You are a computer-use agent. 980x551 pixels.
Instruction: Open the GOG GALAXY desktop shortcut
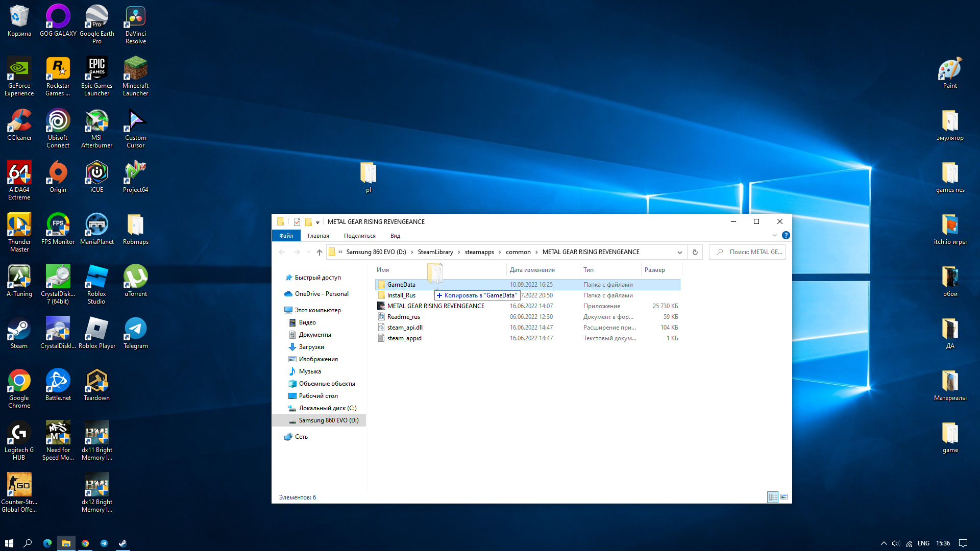click(58, 21)
